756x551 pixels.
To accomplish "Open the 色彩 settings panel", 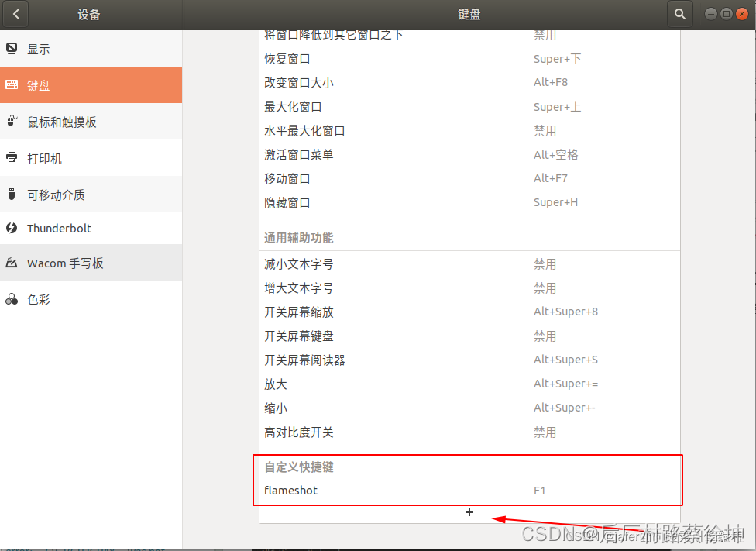I will point(91,299).
